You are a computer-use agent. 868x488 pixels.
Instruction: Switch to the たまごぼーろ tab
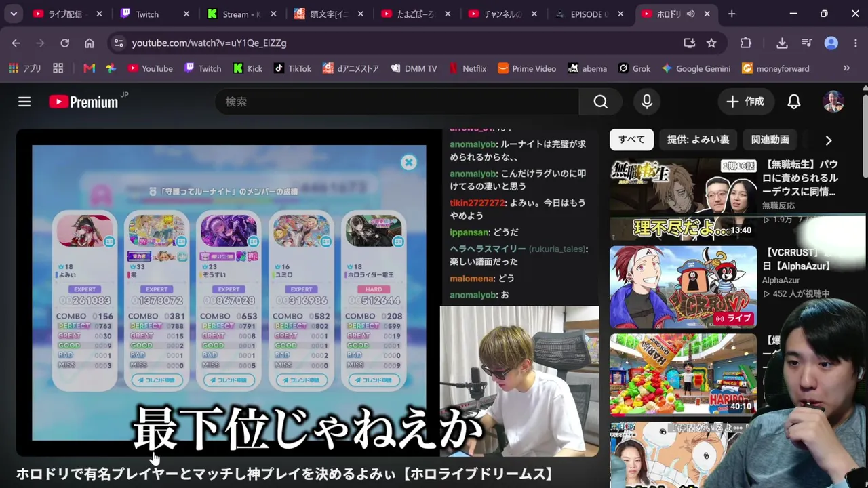click(x=416, y=14)
